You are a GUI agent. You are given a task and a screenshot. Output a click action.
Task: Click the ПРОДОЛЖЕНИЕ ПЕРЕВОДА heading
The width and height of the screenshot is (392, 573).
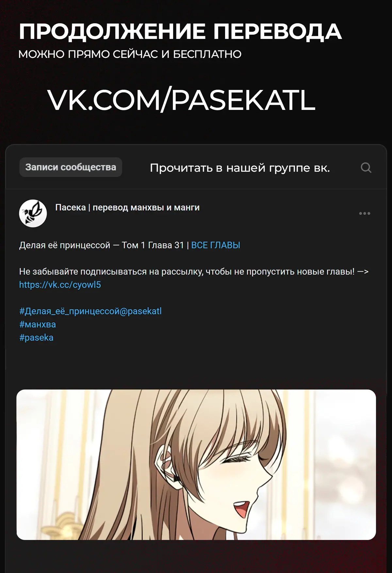pyautogui.click(x=180, y=32)
